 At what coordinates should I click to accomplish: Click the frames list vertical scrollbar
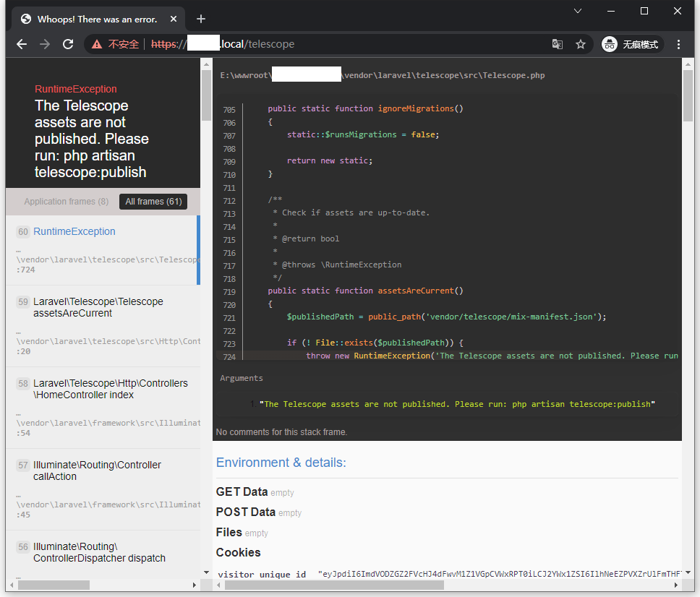206,94
